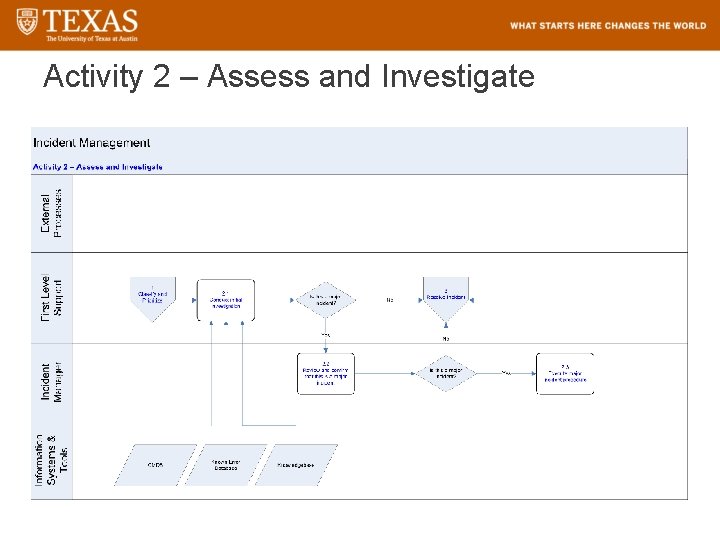720x540 pixels.
Task: Click the major incident decision diamond in Incident Manager lane
Action: point(445,373)
